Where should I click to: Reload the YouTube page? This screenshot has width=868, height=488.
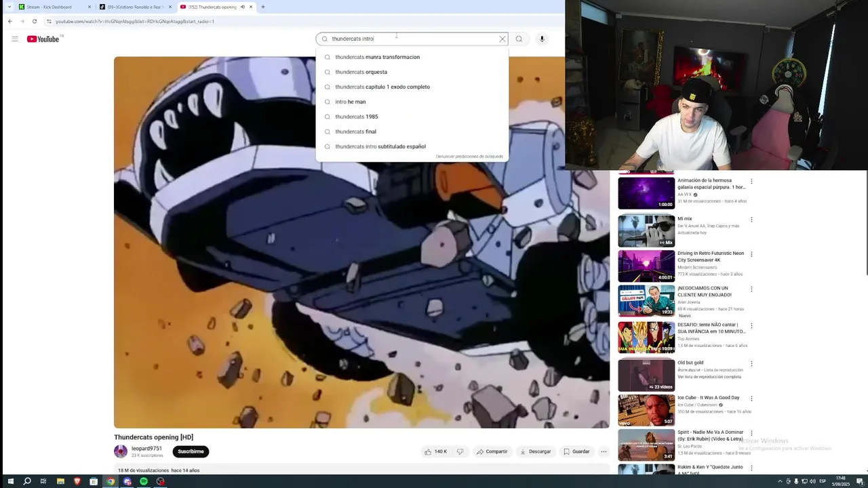click(x=35, y=21)
